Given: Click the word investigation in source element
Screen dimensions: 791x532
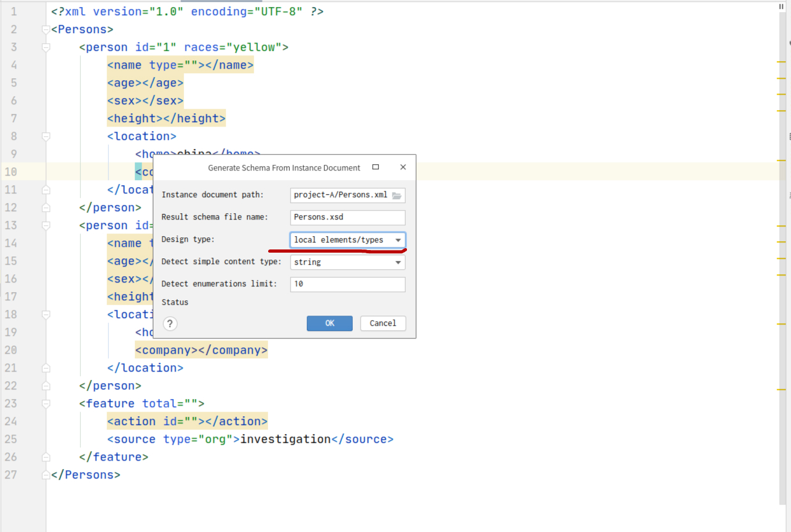Looking at the screenshot, I should (x=285, y=439).
